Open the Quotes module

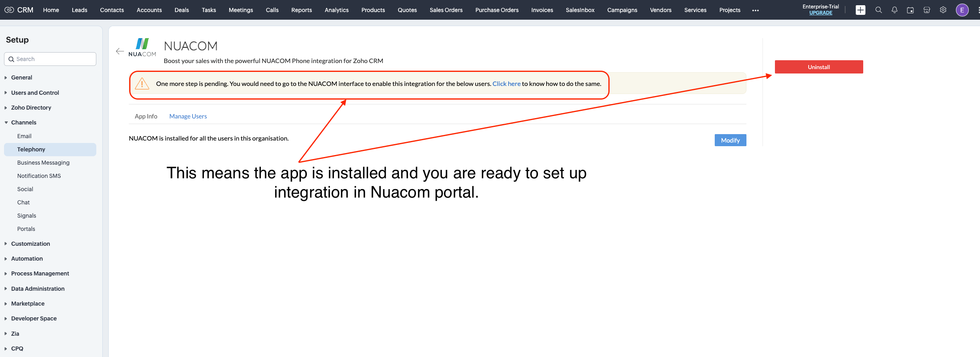pyautogui.click(x=407, y=10)
